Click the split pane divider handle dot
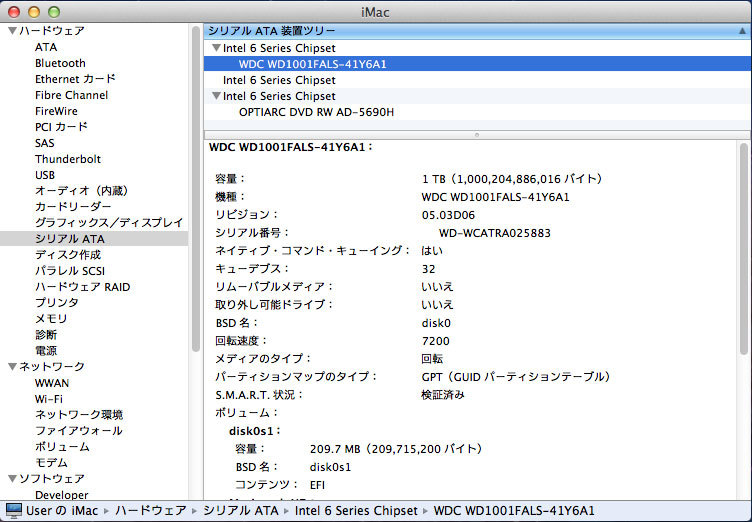 477,135
